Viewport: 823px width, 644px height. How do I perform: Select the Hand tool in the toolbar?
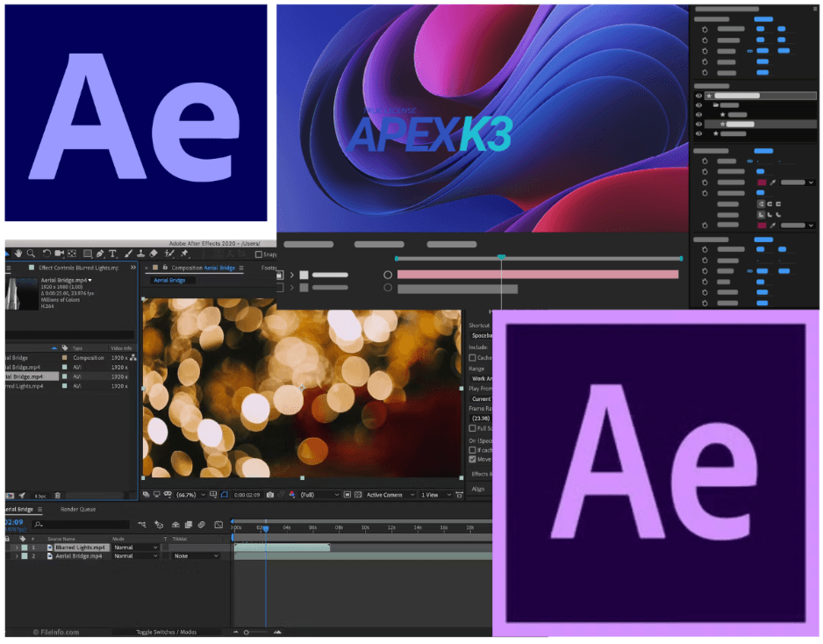18,254
